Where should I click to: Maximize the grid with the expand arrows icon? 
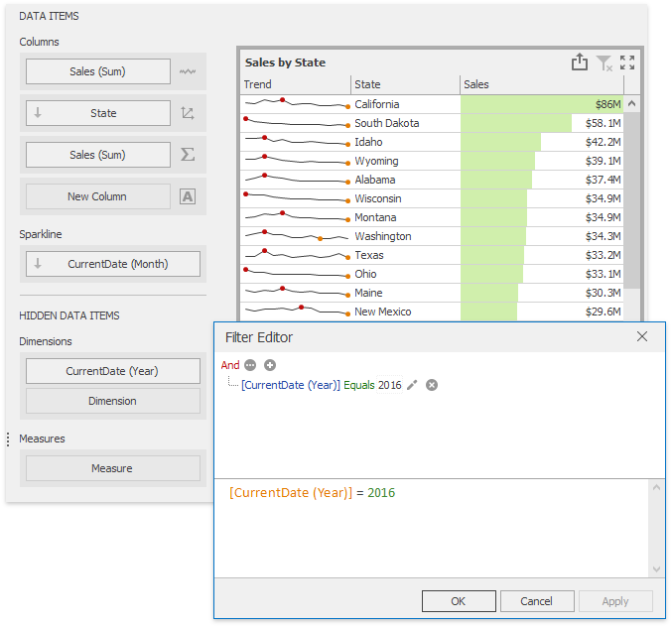(627, 63)
